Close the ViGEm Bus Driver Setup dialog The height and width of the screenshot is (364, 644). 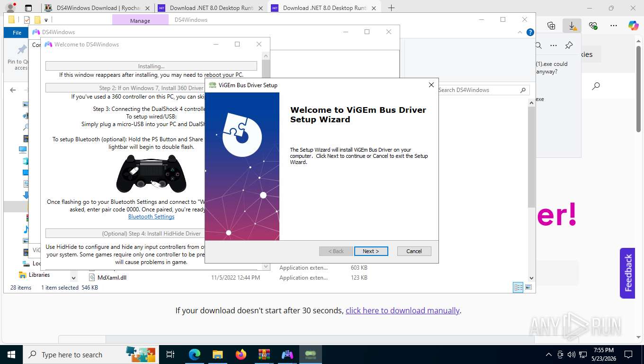[x=431, y=85]
